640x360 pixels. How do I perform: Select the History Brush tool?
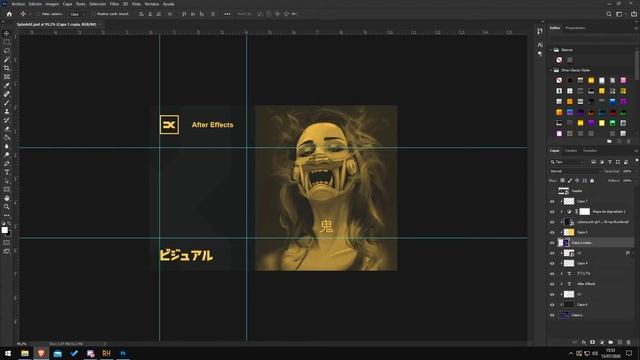tap(7, 120)
